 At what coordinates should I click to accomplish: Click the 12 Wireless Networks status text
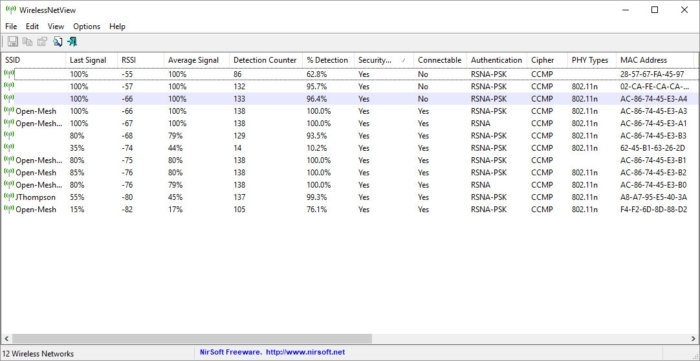point(38,353)
